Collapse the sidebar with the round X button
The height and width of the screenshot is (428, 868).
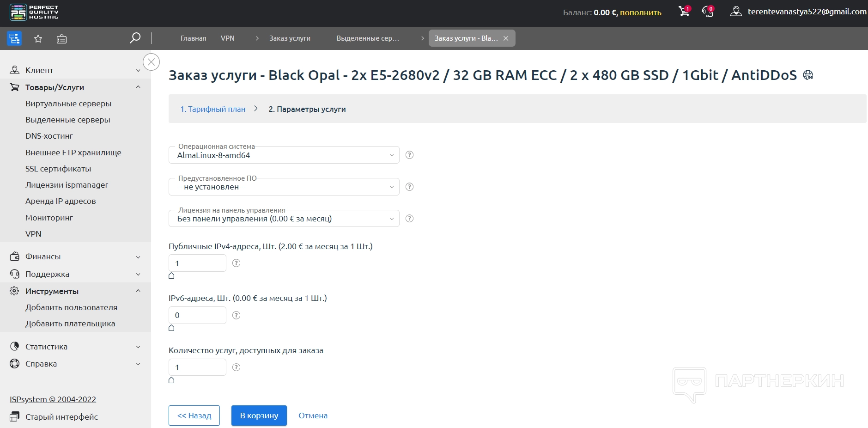[151, 62]
